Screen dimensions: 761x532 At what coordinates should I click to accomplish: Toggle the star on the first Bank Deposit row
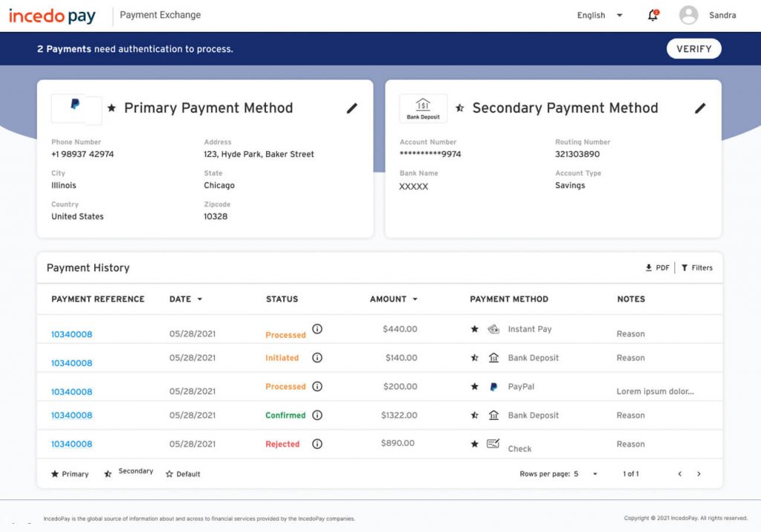point(473,357)
